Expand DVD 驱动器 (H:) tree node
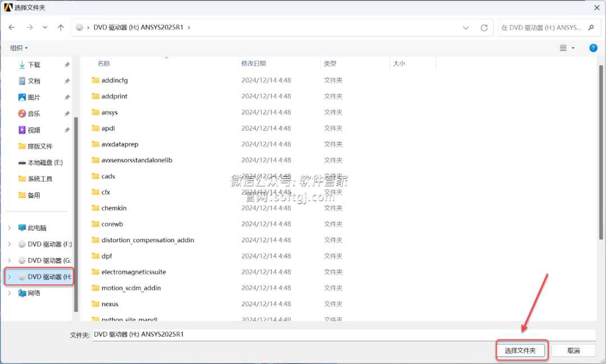This screenshot has height=364, width=606. click(10, 277)
